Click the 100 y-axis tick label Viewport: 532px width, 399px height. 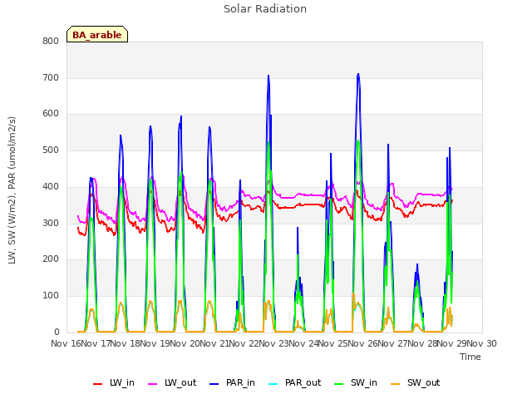point(51,296)
